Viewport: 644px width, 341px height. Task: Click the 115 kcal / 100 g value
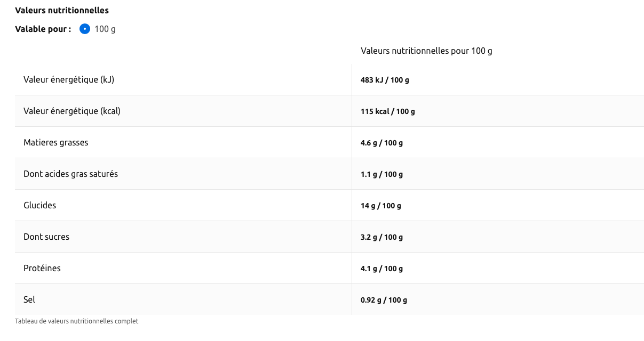tap(387, 111)
